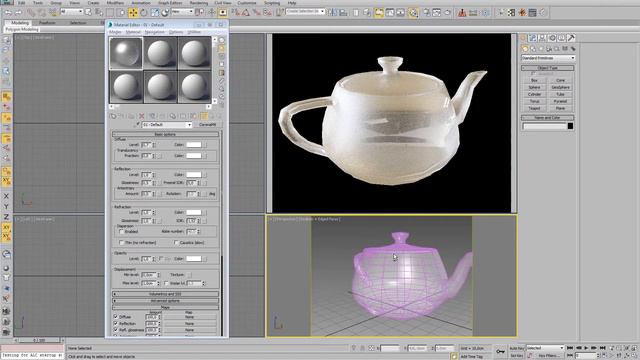Enable the Dispersion Enabled checkbox
This screenshot has height=360, width=640.
[121, 231]
